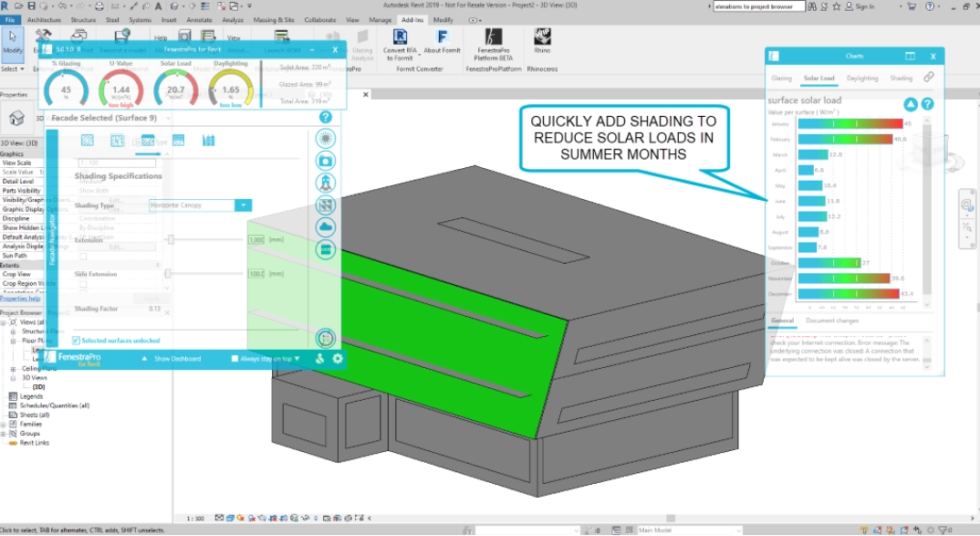This screenshot has height=536, width=980.
Task: Click the camera snapshot round icon
Action: 325,161
